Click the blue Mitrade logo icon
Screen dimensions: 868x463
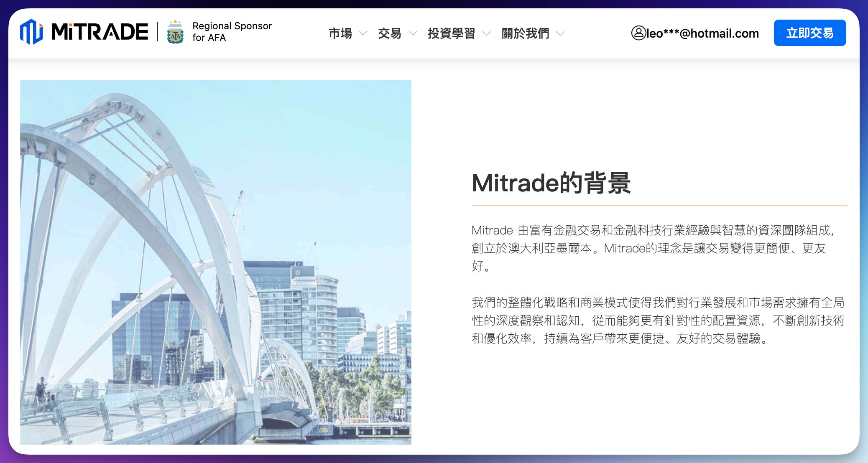(31, 32)
